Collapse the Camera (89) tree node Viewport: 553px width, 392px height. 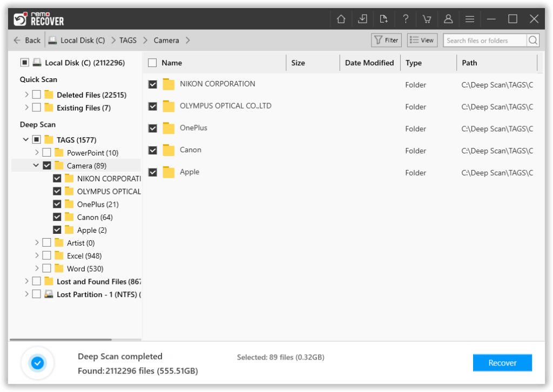36,165
